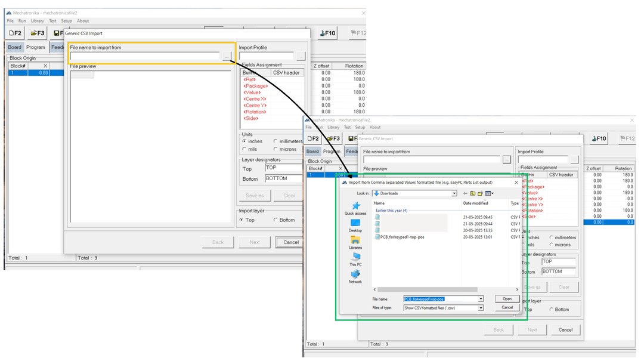Select Libraries in the places sidebar
This screenshot has width=644, height=358.
[355, 242]
